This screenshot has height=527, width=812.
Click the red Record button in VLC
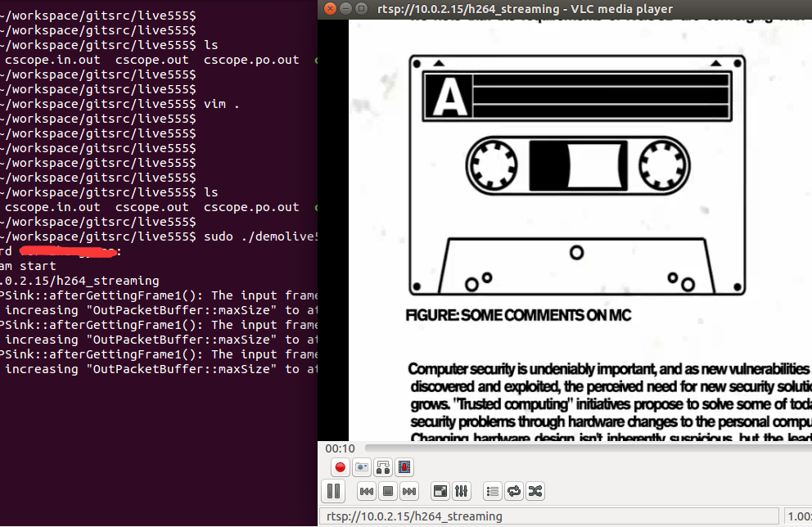341,467
